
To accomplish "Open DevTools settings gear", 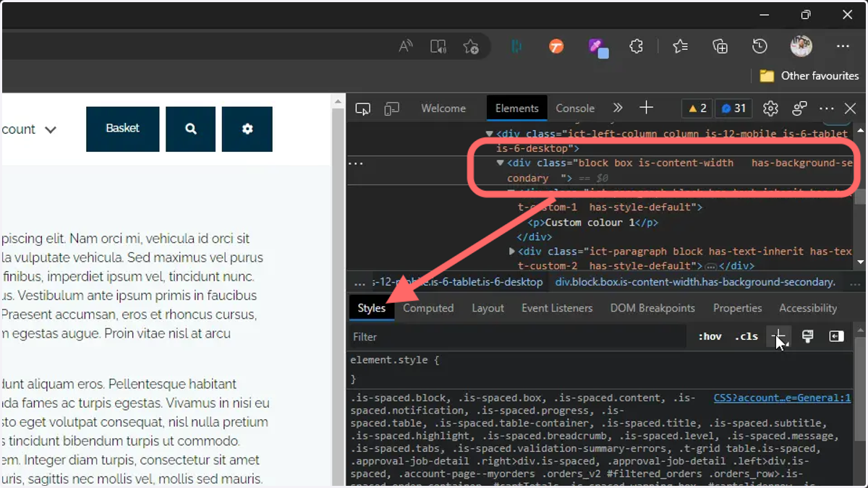I will coord(770,108).
